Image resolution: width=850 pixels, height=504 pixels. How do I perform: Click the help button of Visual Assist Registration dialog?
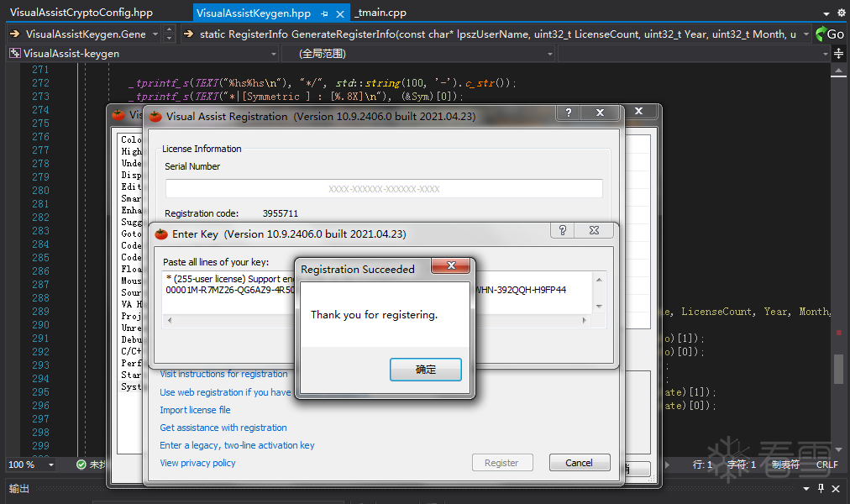point(568,113)
